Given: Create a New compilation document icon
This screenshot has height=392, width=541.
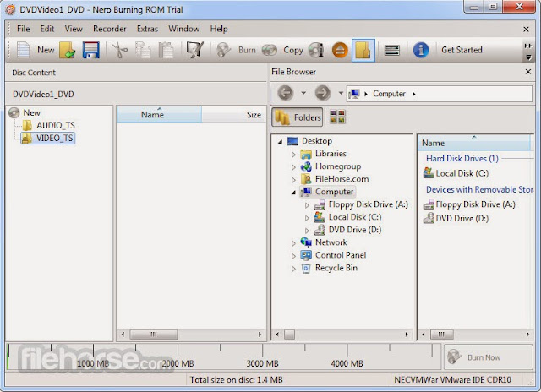Looking at the screenshot, I should pyautogui.click(x=24, y=50).
